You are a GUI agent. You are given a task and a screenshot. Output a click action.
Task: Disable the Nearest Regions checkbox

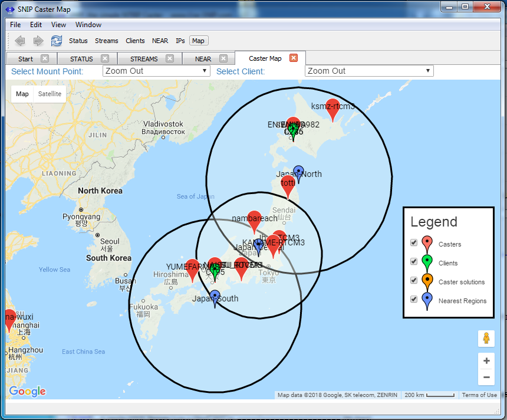(x=414, y=299)
